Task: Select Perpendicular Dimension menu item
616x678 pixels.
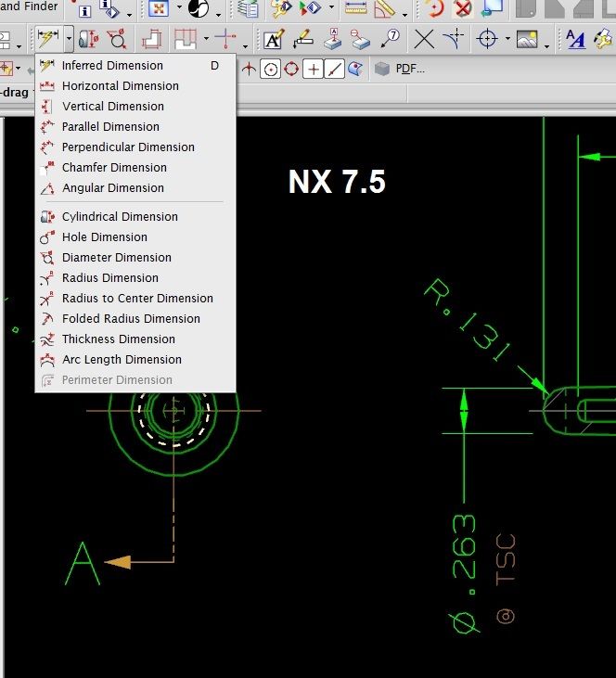Action: (x=135, y=147)
